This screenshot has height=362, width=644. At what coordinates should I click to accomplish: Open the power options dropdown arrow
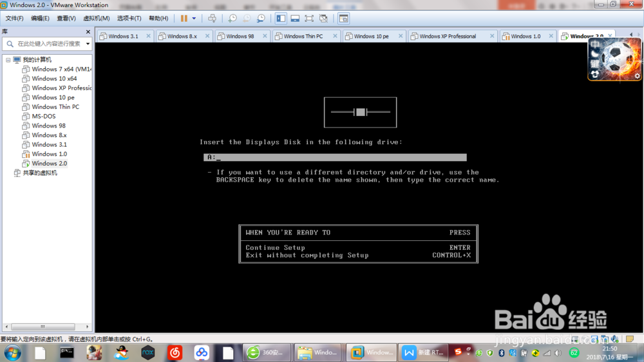tap(194, 19)
